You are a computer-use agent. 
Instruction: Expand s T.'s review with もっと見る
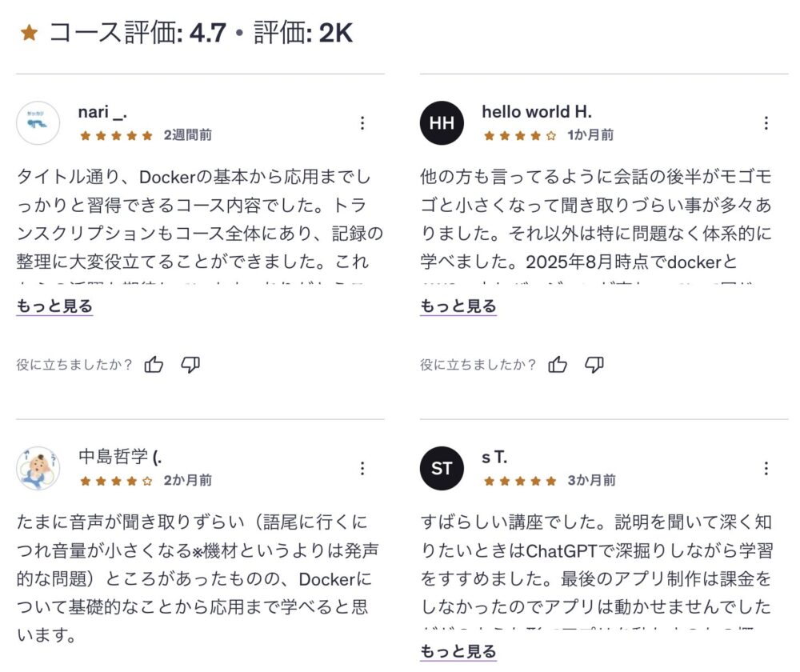[458, 651]
